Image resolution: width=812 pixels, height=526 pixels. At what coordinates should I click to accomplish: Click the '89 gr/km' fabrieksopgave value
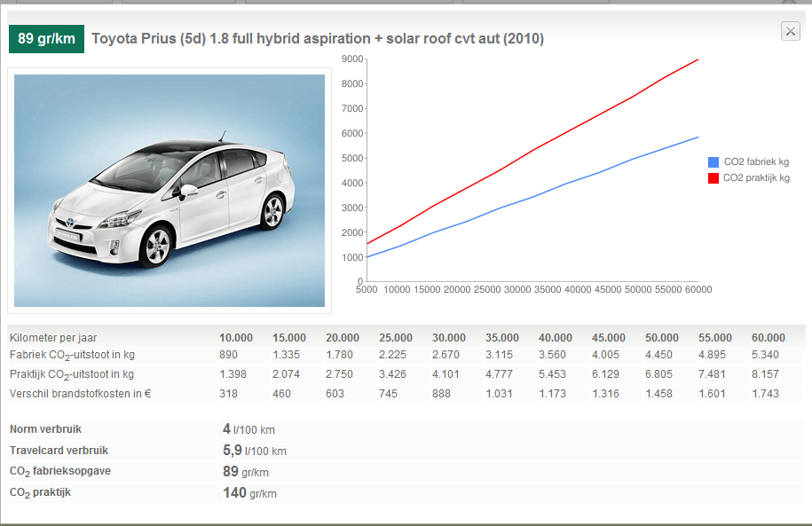pos(246,472)
